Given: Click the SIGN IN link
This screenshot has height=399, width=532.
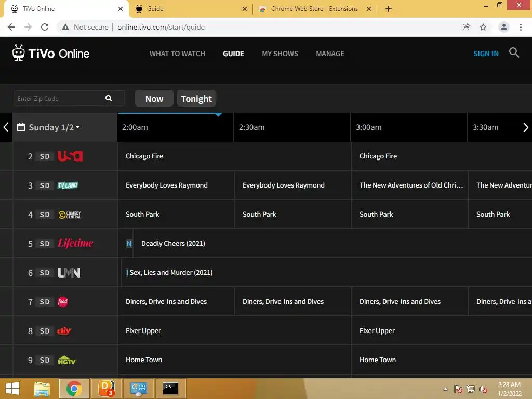Looking at the screenshot, I should point(486,54).
